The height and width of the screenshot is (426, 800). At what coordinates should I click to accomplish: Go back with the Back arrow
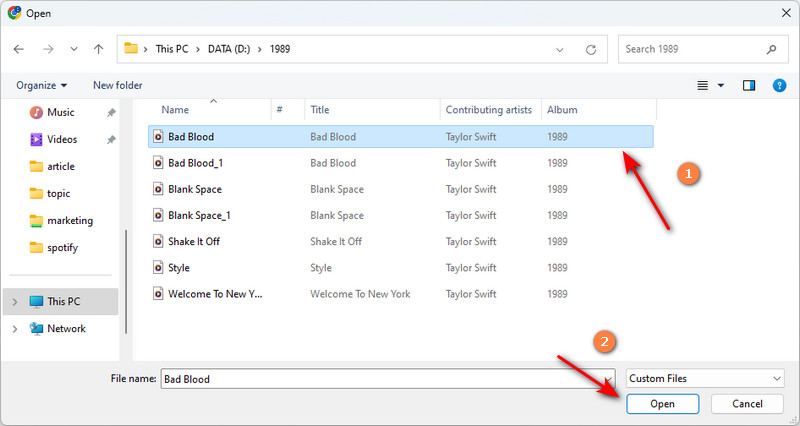click(19, 49)
